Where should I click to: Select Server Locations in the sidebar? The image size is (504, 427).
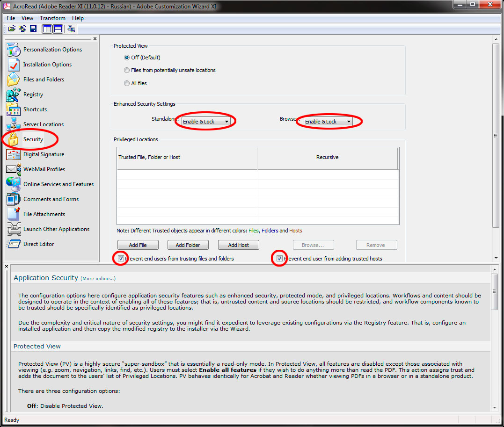click(36, 124)
